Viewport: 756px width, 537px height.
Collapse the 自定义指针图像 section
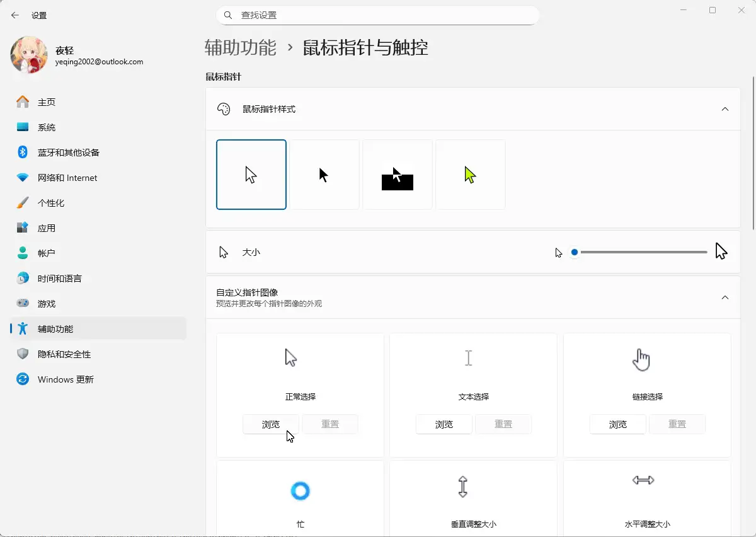click(724, 297)
